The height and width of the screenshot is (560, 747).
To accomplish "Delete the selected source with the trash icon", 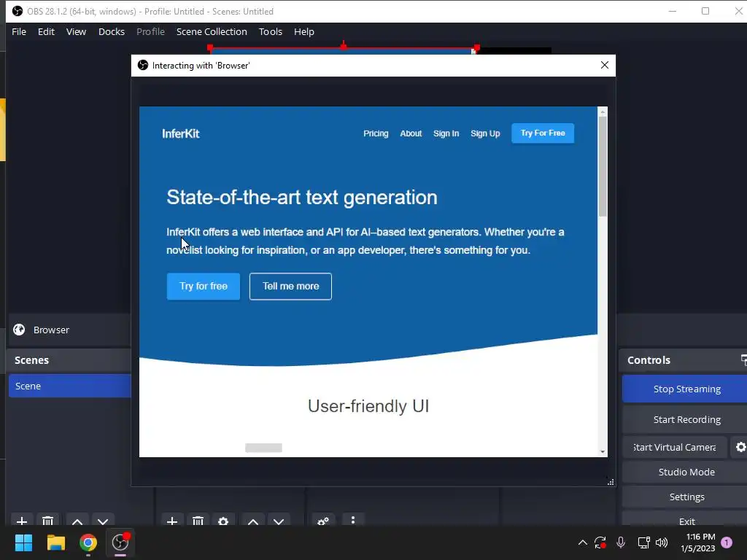I will [x=198, y=521].
